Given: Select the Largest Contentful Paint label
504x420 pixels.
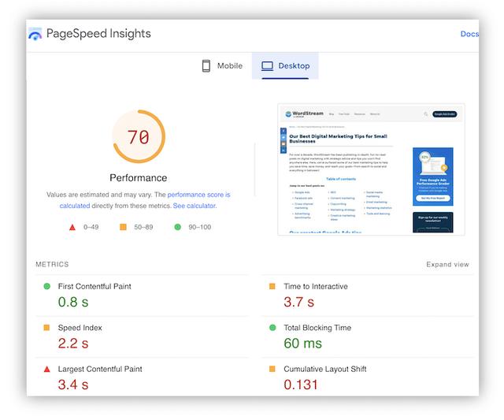Looking at the screenshot, I should [x=100, y=370].
